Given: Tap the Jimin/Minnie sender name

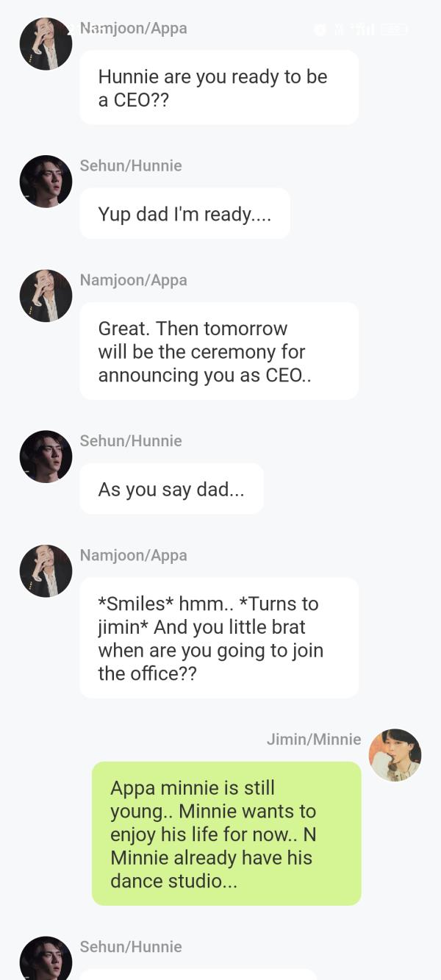Looking at the screenshot, I should (314, 739).
